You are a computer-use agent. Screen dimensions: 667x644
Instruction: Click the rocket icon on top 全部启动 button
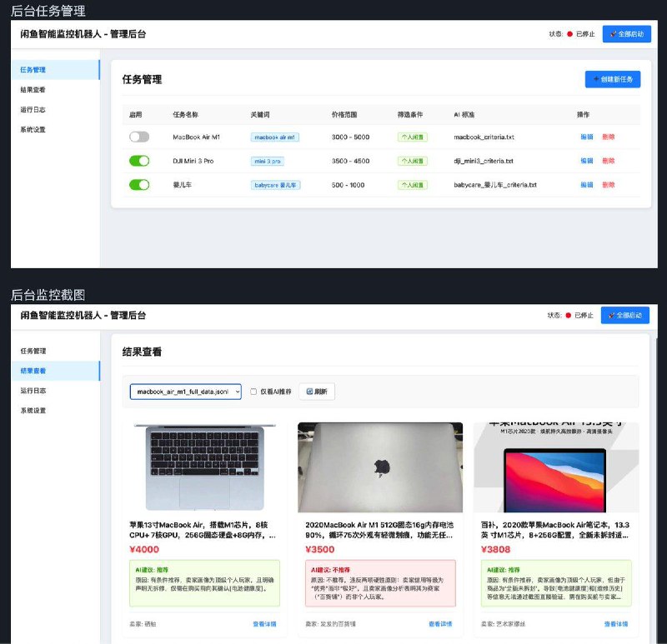coord(613,33)
